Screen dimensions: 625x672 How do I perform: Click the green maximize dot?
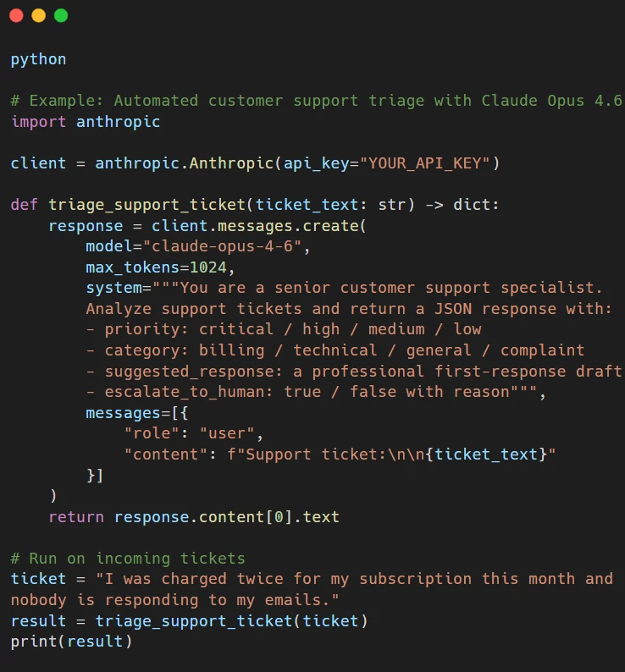(x=60, y=15)
